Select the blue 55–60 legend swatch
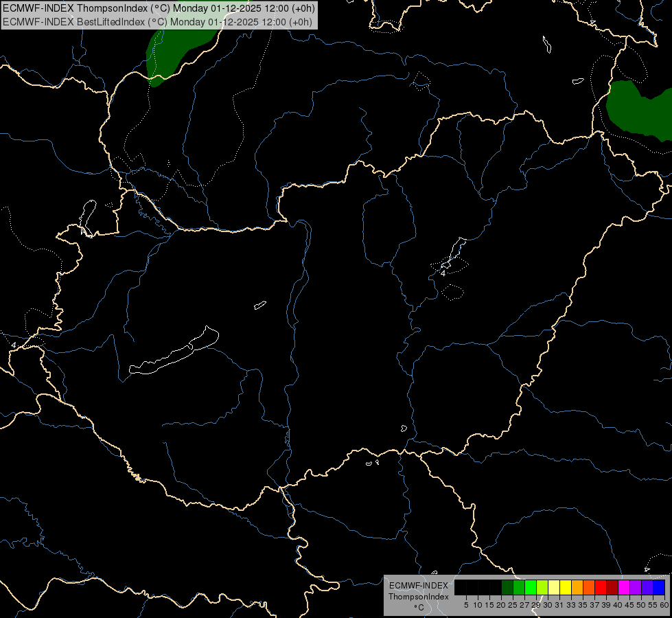This screenshot has width=672, height=618. (659, 587)
